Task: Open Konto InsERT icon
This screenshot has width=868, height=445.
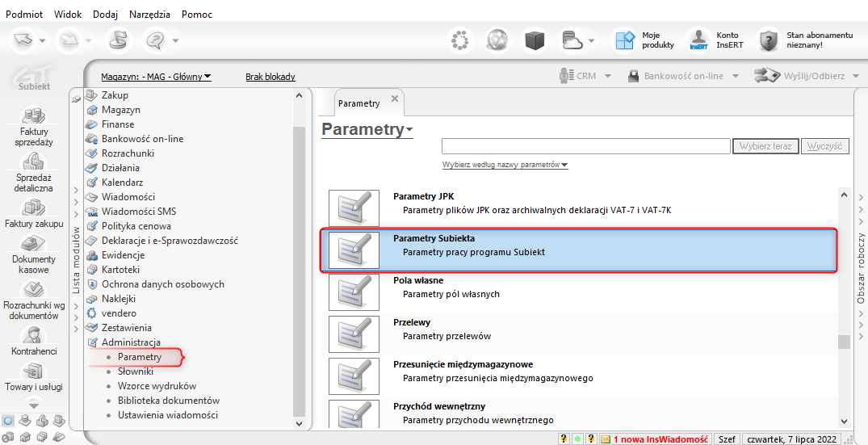Action: (x=699, y=40)
